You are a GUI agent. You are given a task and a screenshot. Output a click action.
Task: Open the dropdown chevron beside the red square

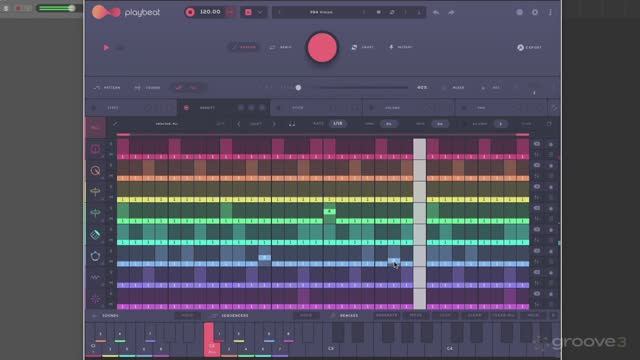point(260,12)
